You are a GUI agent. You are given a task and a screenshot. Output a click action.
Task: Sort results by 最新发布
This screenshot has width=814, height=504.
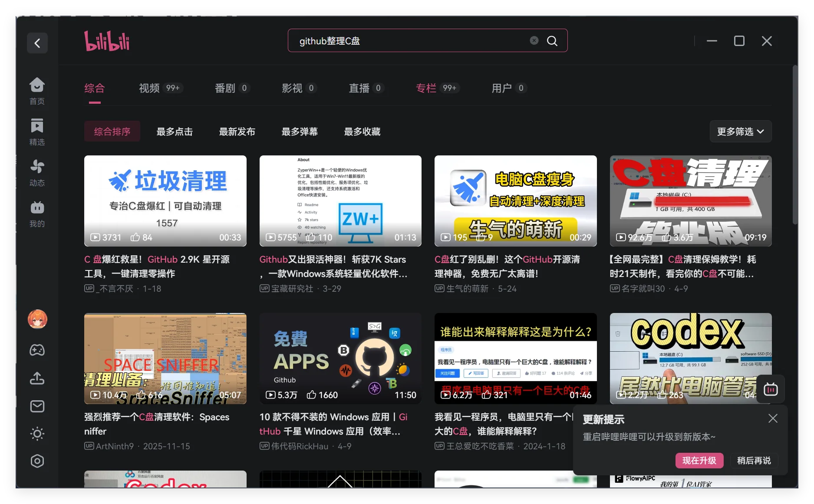pos(237,132)
